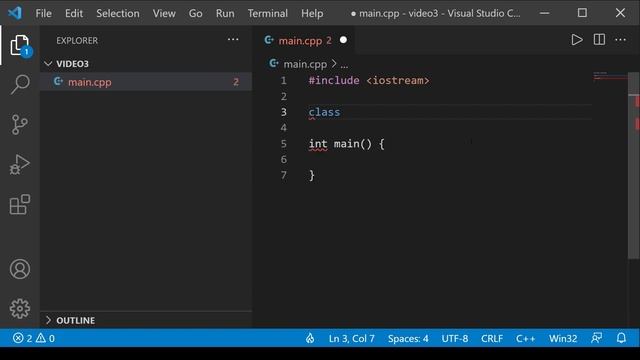The image size is (640, 360).
Task: Click the editor vertical scrollbar
Action: pos(633,165)
